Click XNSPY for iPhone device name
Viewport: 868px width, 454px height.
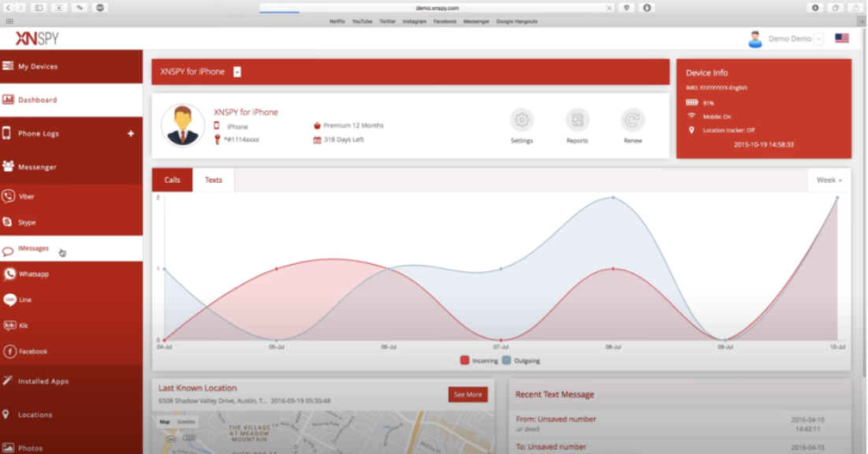click(246, 112)
